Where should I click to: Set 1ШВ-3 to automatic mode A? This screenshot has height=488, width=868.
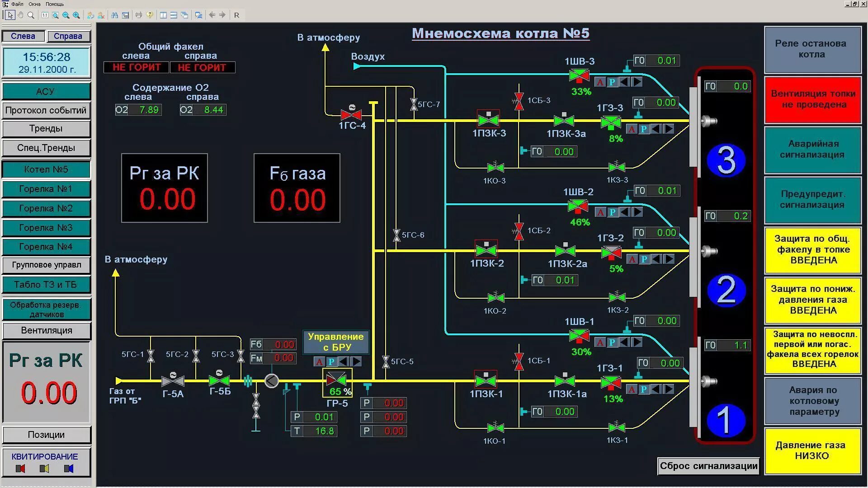[600, 82]
